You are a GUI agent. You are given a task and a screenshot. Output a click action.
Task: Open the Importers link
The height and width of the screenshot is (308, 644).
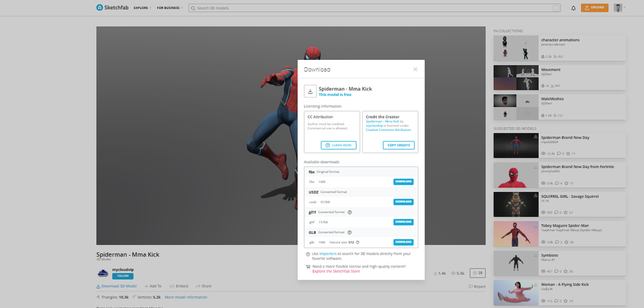pyautogui.click(x=328, y=254)
